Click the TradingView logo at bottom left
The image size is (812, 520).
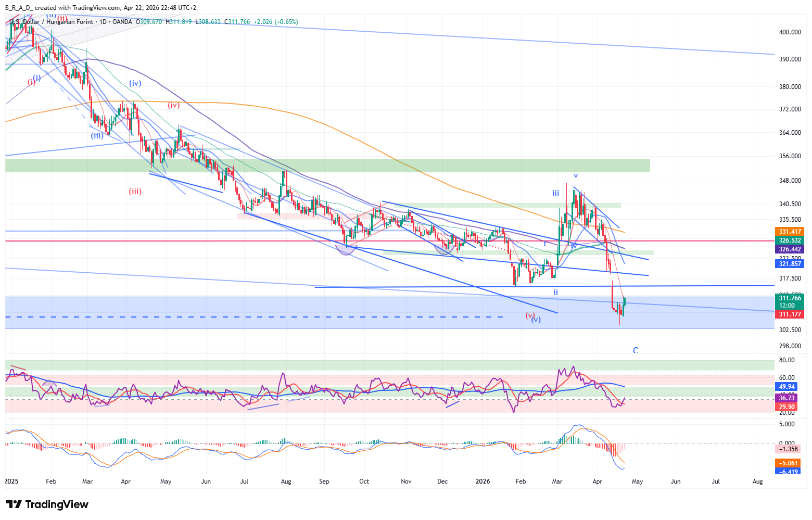click(47, 504)
